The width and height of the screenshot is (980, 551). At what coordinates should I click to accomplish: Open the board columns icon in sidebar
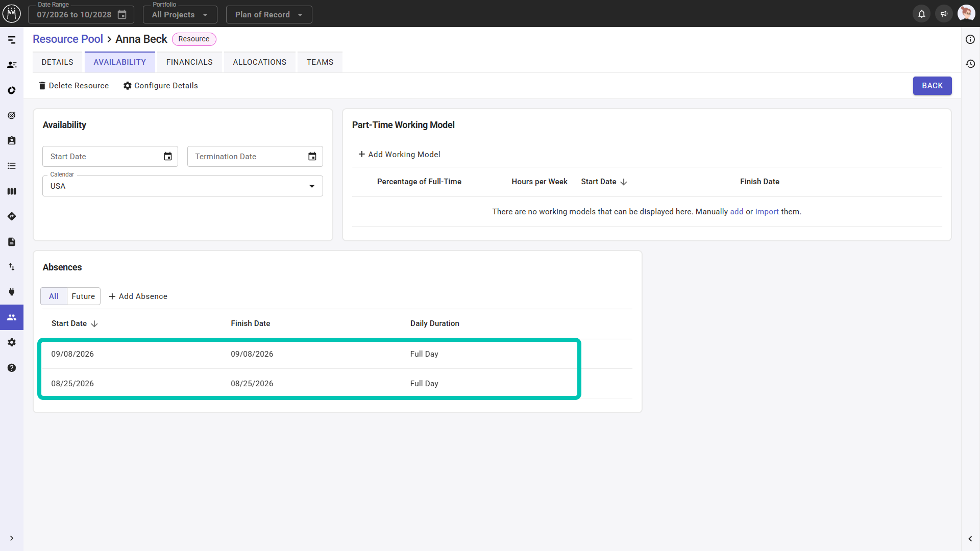(12, 191)
